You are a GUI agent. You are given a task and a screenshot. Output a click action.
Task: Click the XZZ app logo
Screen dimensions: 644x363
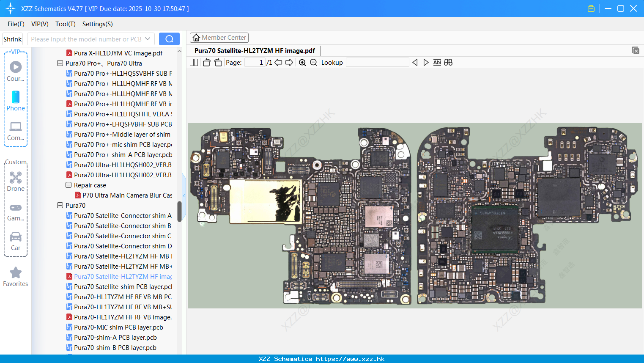(x=11, y=8)
